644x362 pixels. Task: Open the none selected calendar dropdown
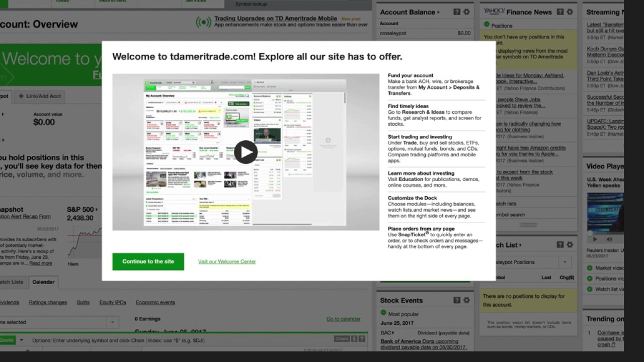(113, 322)
